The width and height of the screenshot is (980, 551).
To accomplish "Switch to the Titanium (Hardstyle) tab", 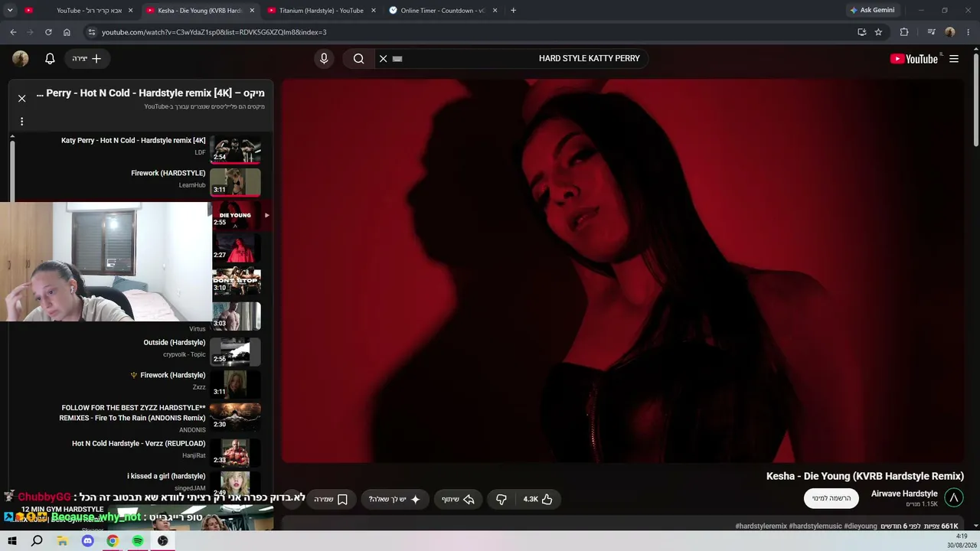I will click(322, 11).
